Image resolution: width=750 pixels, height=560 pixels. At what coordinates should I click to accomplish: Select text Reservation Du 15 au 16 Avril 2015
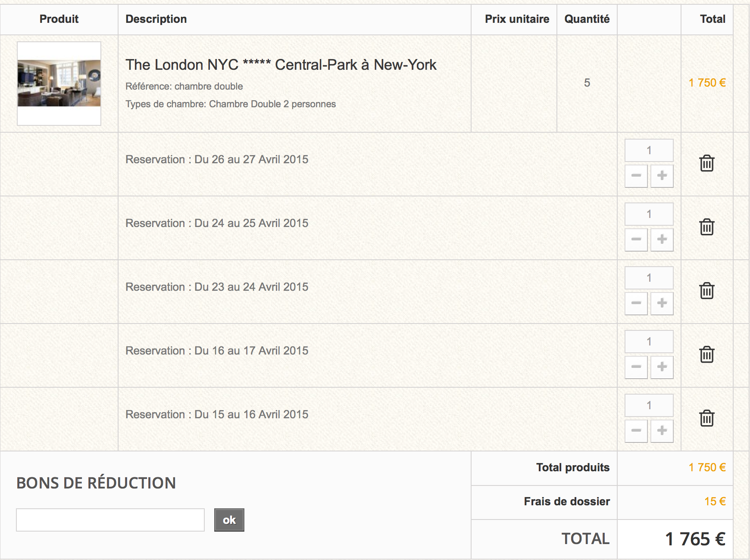pyautogui.click(x=217, y=414)
